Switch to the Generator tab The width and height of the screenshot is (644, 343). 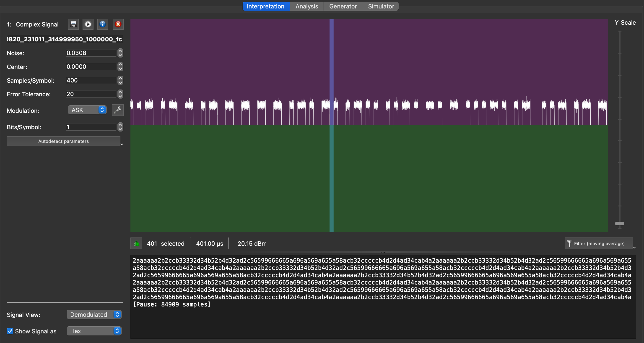[343, 6]
